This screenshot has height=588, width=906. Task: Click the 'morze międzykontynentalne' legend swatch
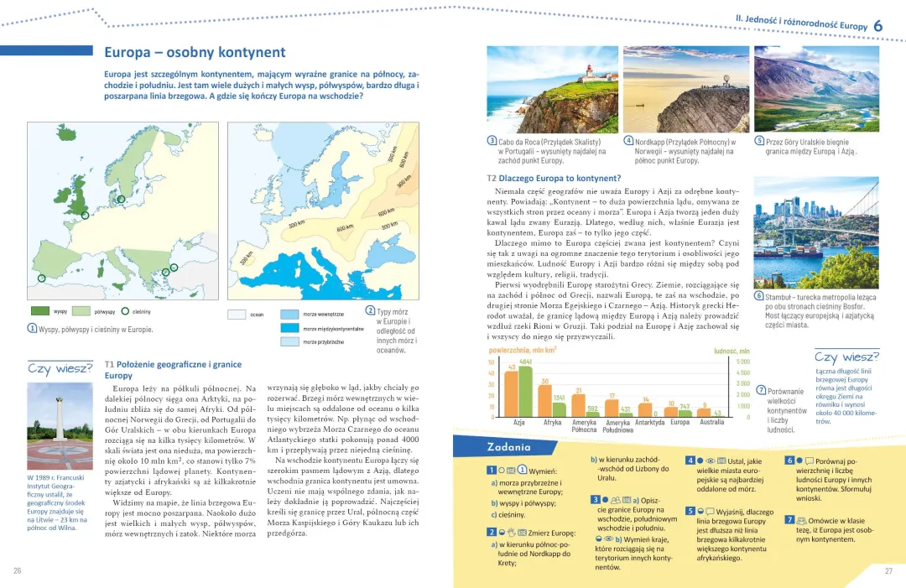tap(289, 328)
